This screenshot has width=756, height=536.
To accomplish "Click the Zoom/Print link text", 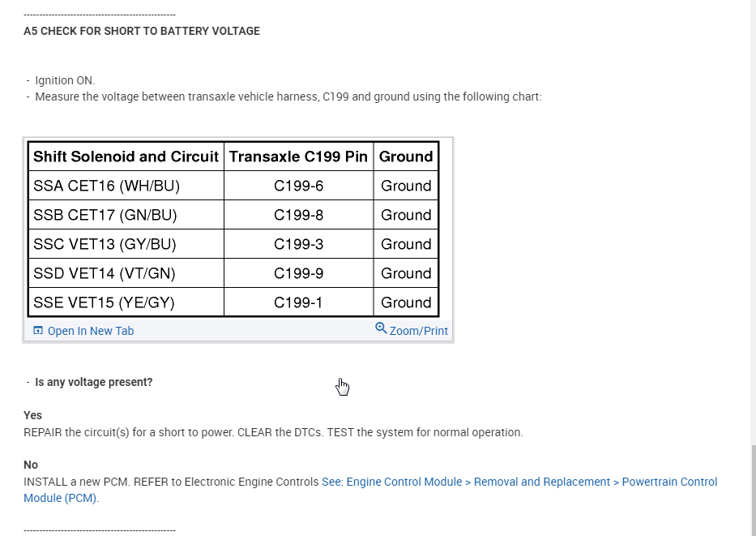I will (x=418, y=331).
